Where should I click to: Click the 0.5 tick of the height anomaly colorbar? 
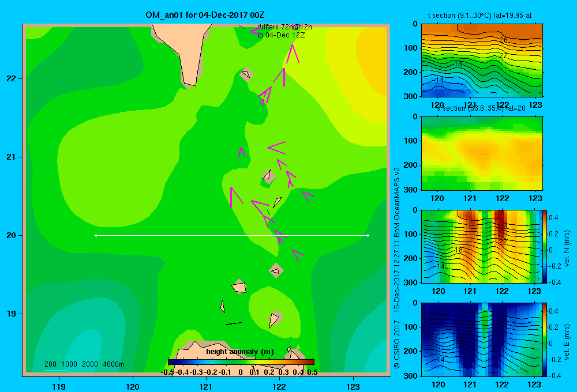(x=312, y=372)
